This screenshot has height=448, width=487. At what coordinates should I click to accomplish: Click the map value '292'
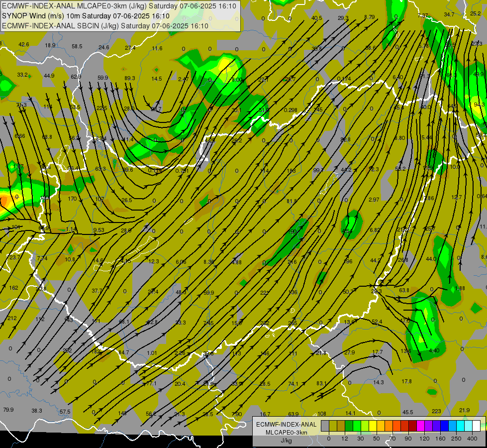pos(67,350)
